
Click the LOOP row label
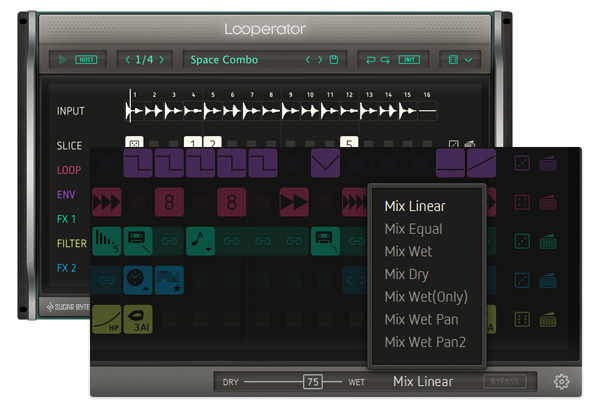(69, 170)
